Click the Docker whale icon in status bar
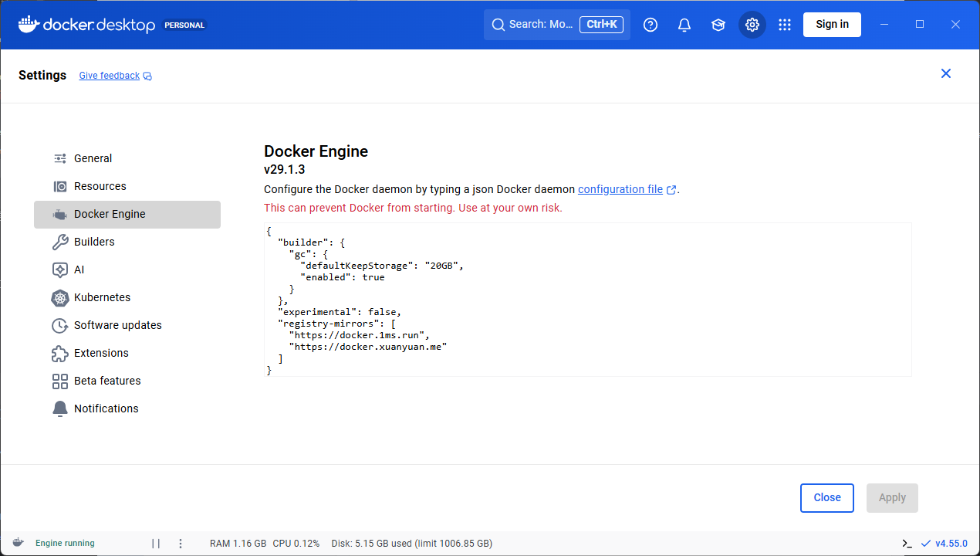The height and width of the screenshot is (556, 980). [18, 543]
